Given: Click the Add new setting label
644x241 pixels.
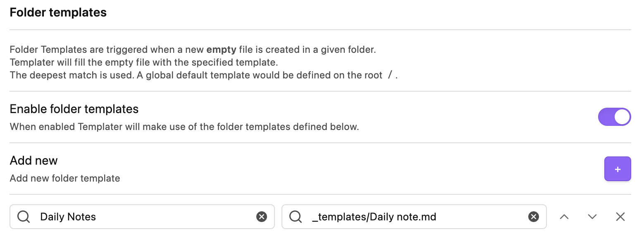Looking at the screenshot, I should click(x=33, y=161).
